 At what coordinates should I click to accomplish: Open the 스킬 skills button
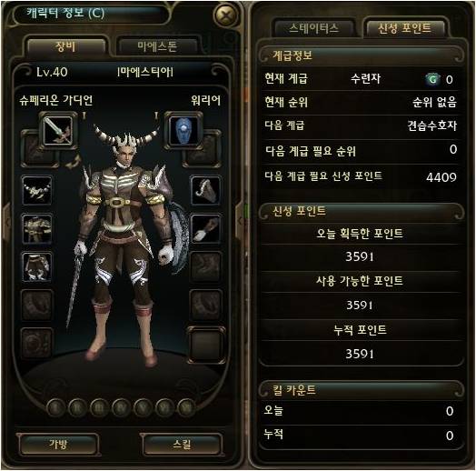(182, 445)
